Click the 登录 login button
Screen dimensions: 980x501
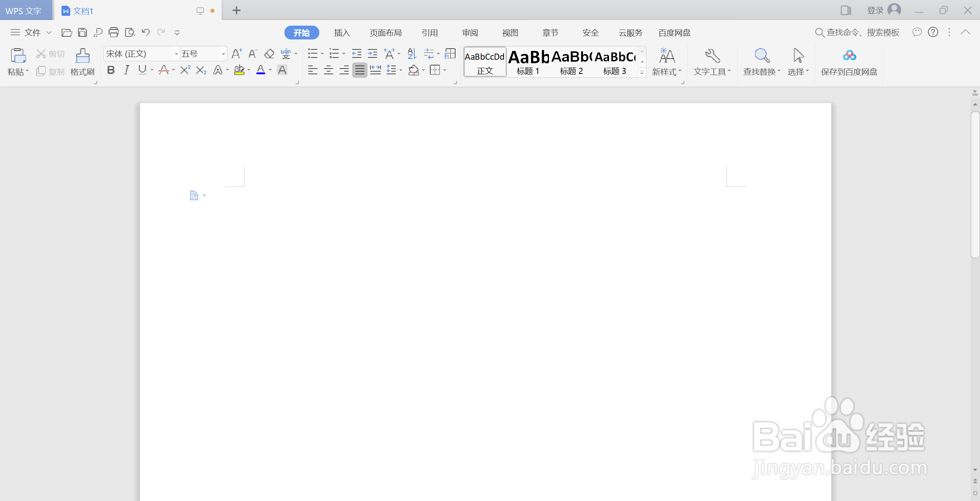click(x=875, y=10)
